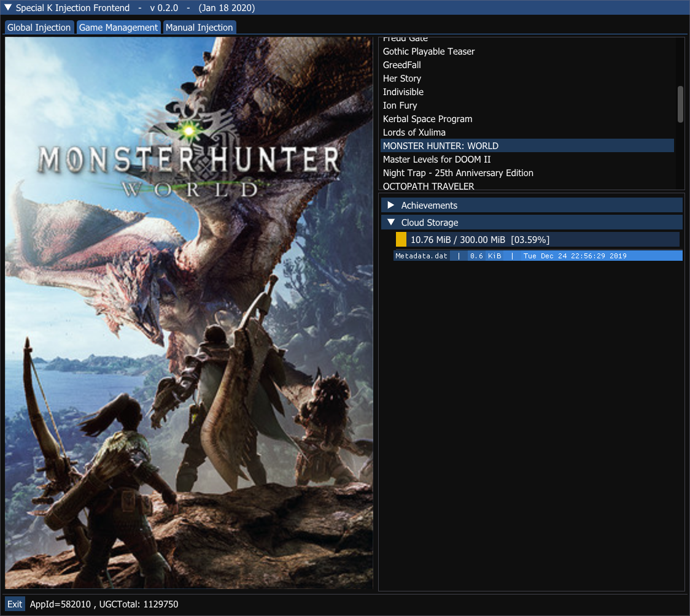Pick Indivisible from the games list
This screenshot has height=616, width=690.
(403, 92)
